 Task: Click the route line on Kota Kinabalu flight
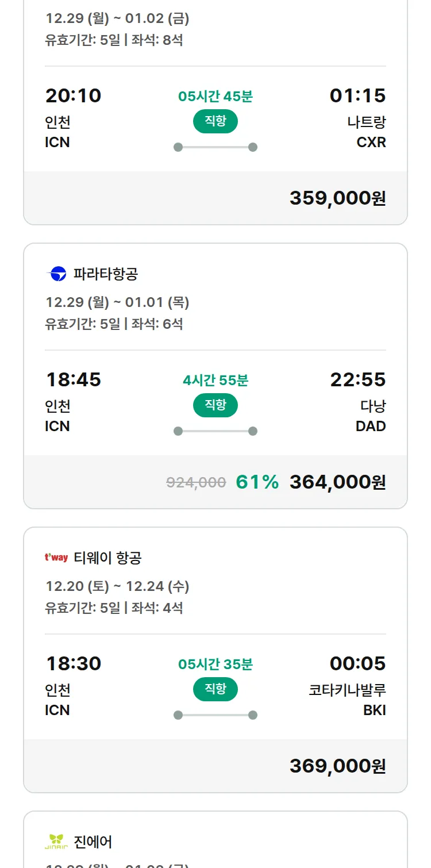215,715
